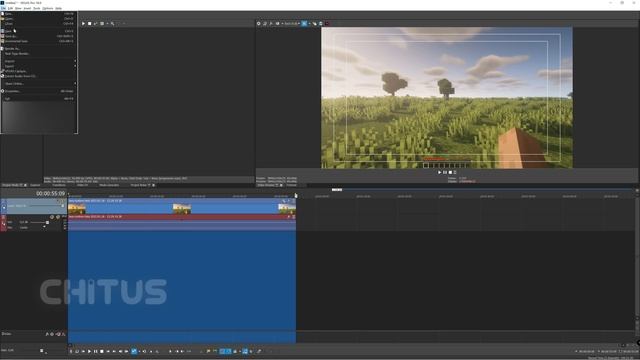Click the timeline timecode 00:00:55:09
640x360 pixels.
50,193
